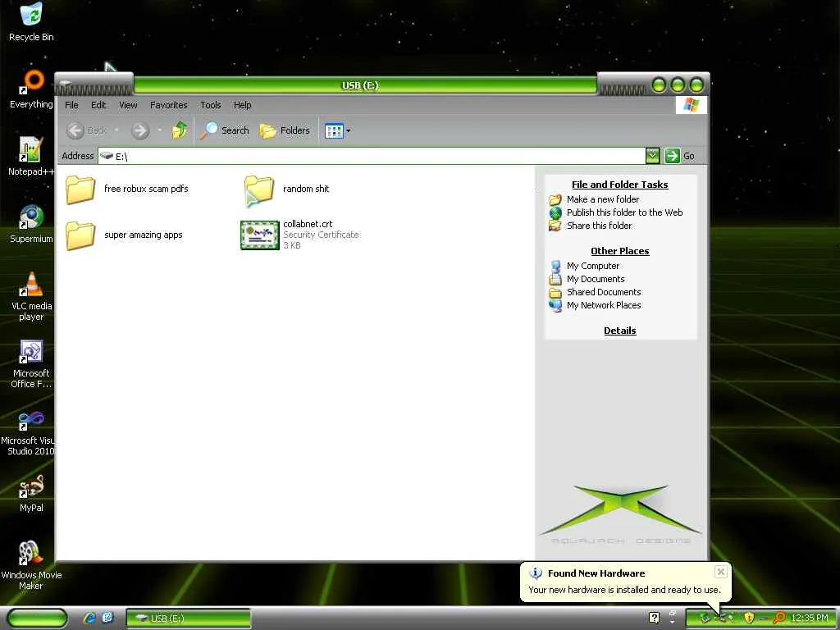This screenshot has height=630, width=840.
Task: Click the Start button
Action: coord(36,619)
